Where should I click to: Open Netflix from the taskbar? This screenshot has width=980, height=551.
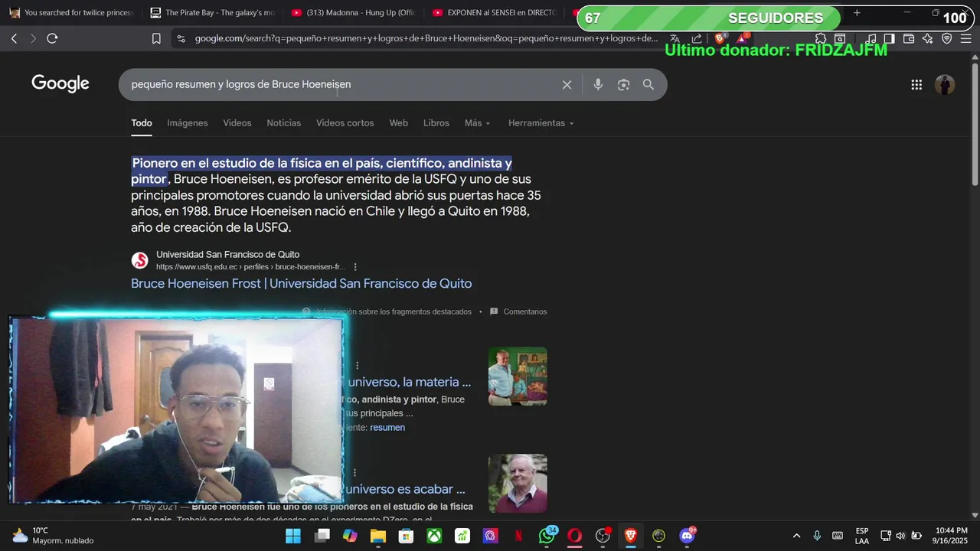(x=518, y=536)
